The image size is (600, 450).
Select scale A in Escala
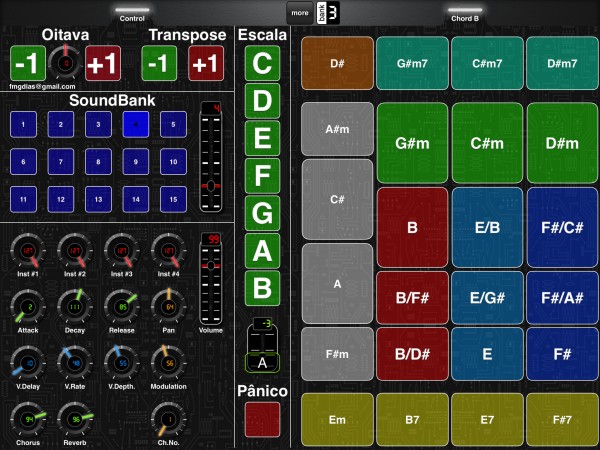point(262,251)
